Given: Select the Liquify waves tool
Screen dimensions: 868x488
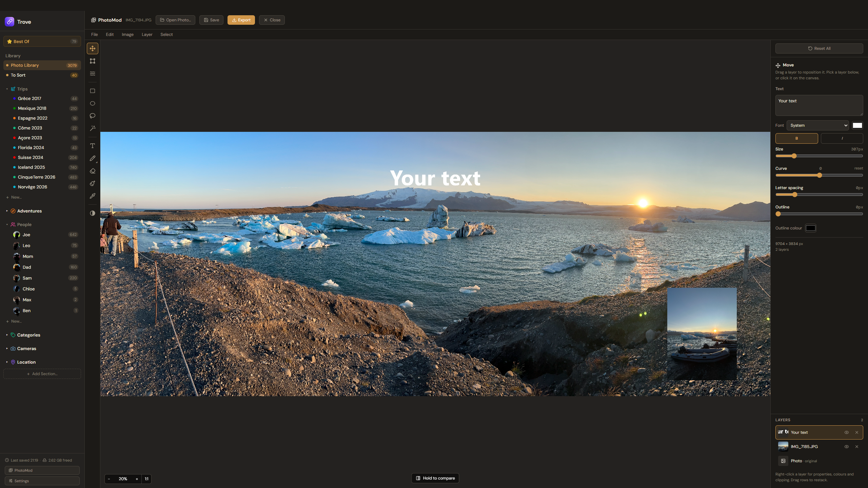Looking at the screenshot, I should click(92, 74).
